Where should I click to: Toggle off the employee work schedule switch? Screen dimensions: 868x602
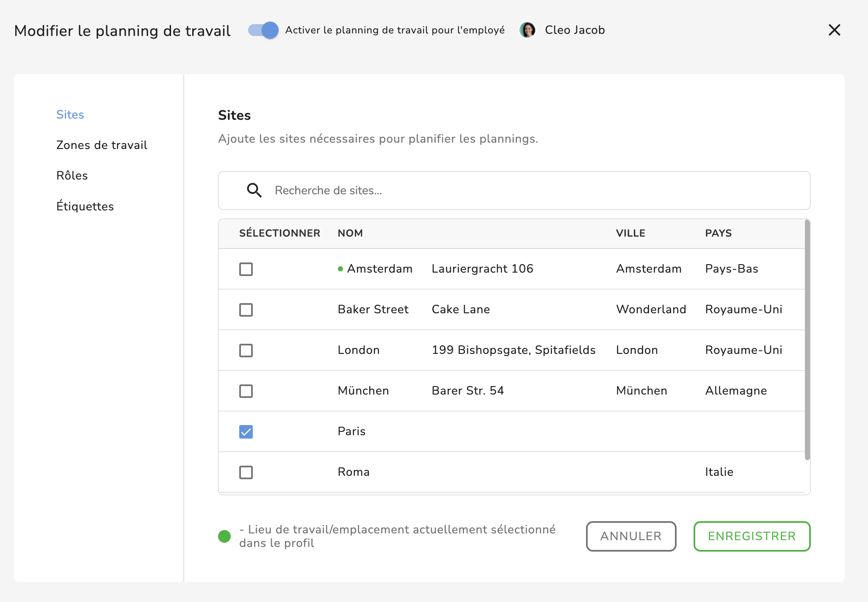click(x=263, y=30)
